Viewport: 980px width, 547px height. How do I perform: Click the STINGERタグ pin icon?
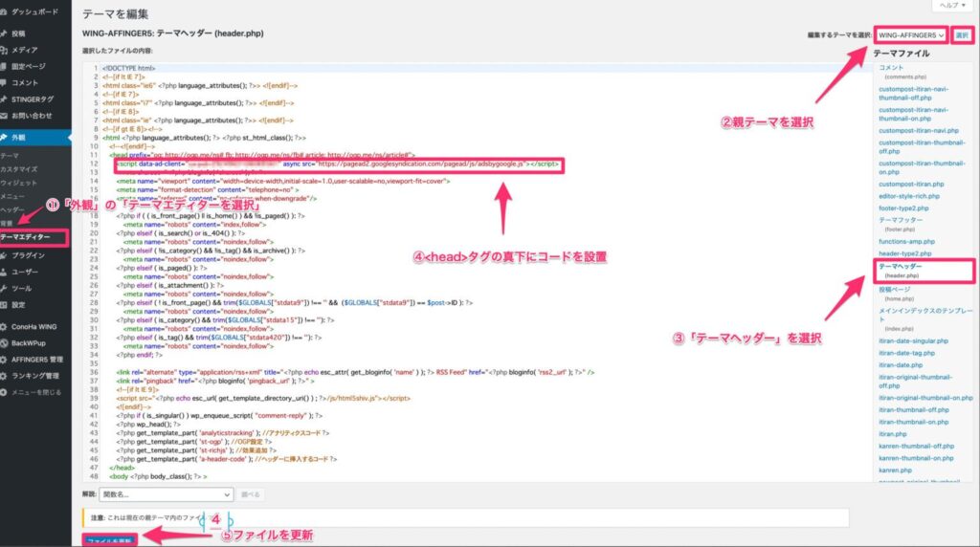click(3, 99)
